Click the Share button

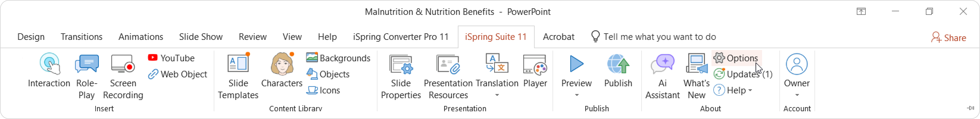pyautogui.click(x=948, y=38)
